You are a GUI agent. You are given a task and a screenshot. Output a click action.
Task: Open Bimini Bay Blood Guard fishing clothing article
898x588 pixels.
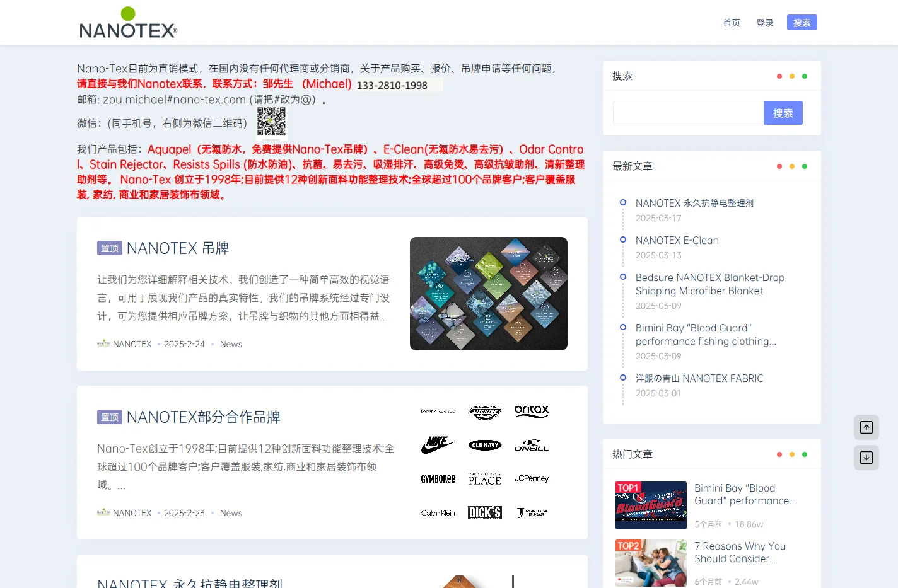pyautogui.click(x=706, y=335)
